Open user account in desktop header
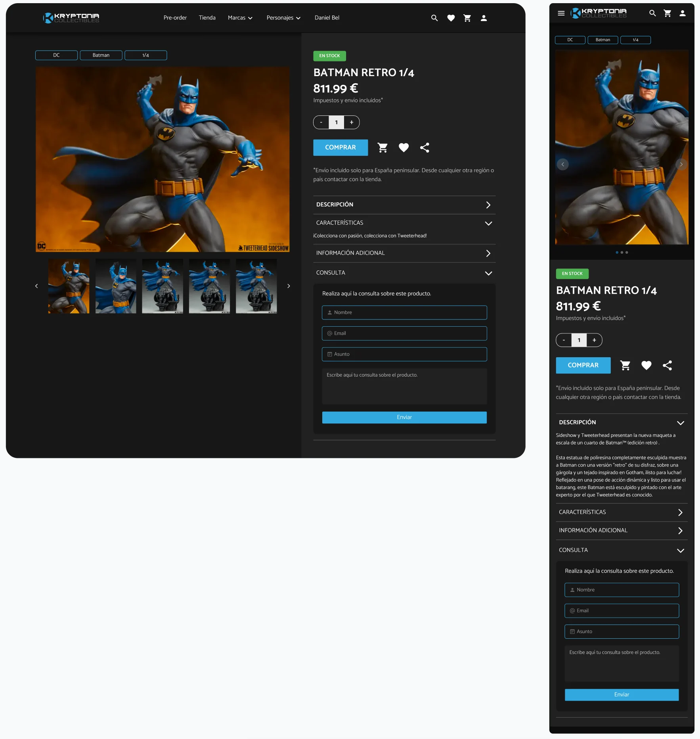 [x=484, y=18]
